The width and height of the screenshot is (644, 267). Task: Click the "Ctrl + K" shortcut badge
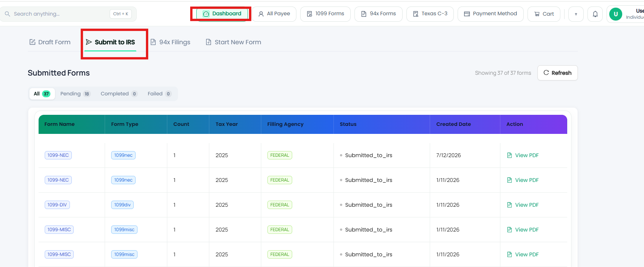click(x=121, y=14)
